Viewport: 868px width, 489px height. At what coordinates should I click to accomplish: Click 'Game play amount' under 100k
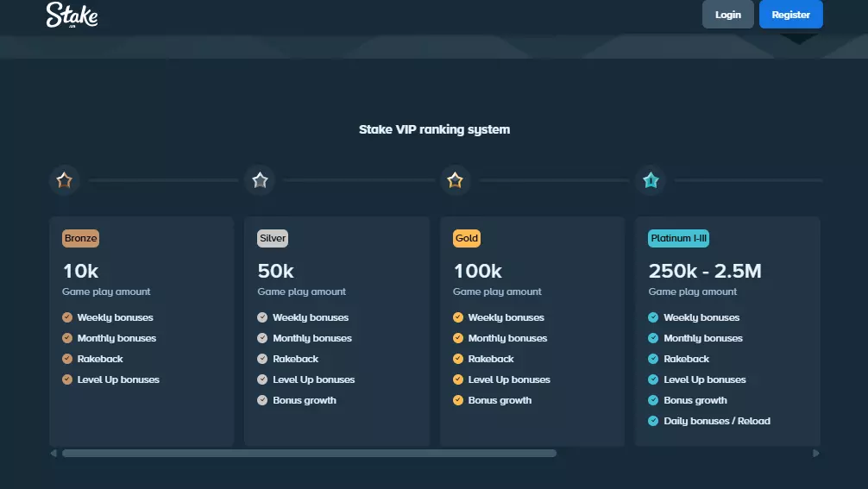click(x=497, y=292)
